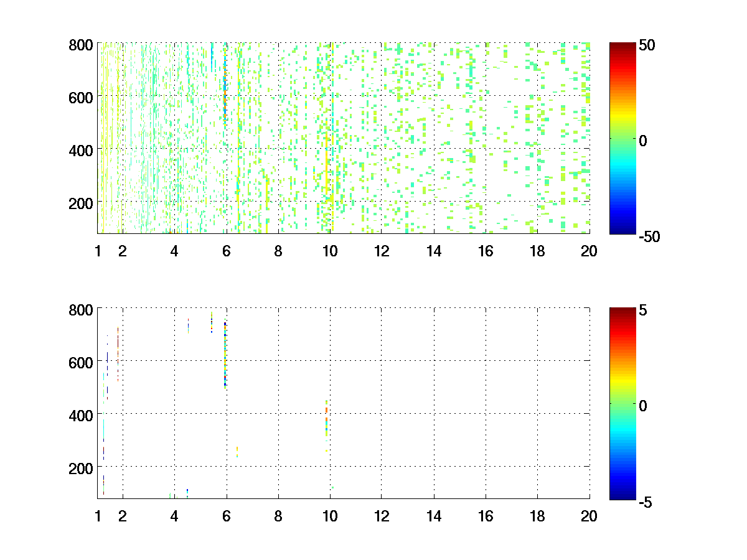Viewport: 747px width, 560px height.
Task: Click the 50 label on top colorbar
Action: (x=648, y=45)
